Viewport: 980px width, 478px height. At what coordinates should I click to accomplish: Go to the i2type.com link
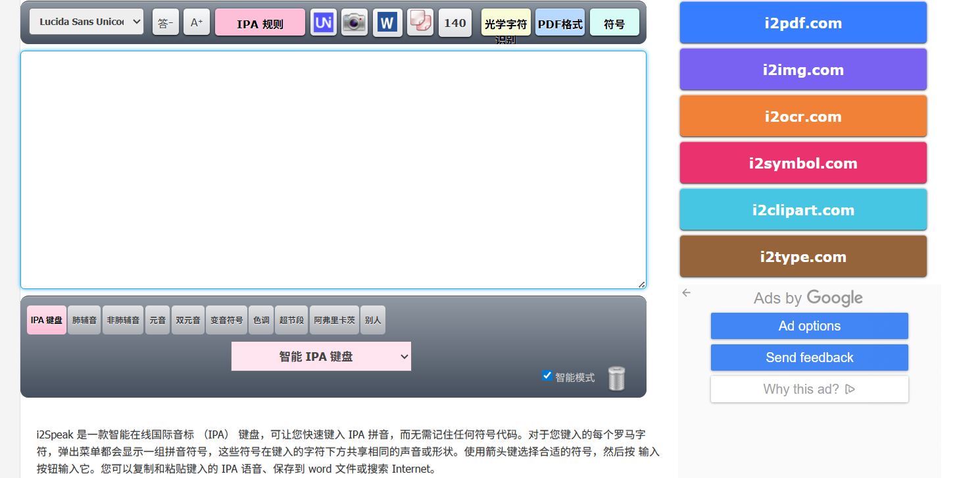(x=803, y=257)
